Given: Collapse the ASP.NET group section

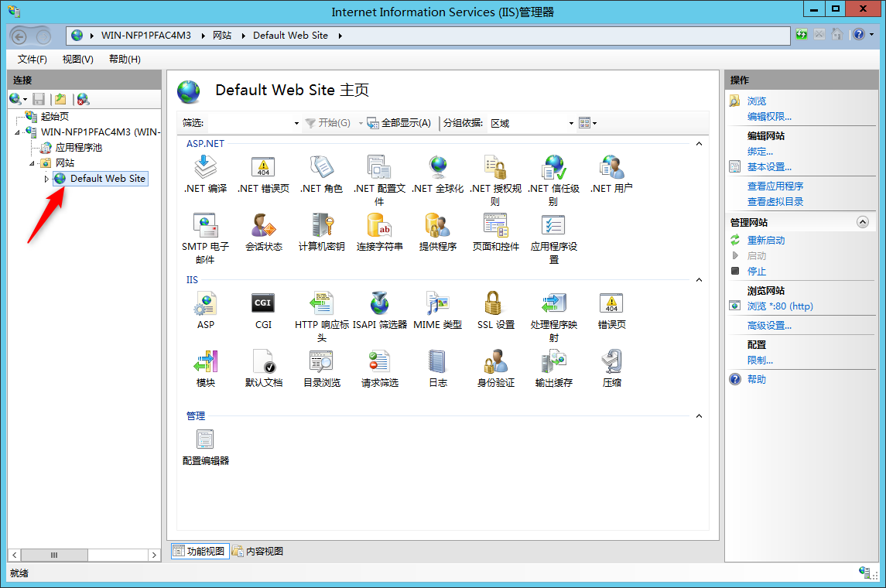Looking at the screenshot, I should [699, 143].
